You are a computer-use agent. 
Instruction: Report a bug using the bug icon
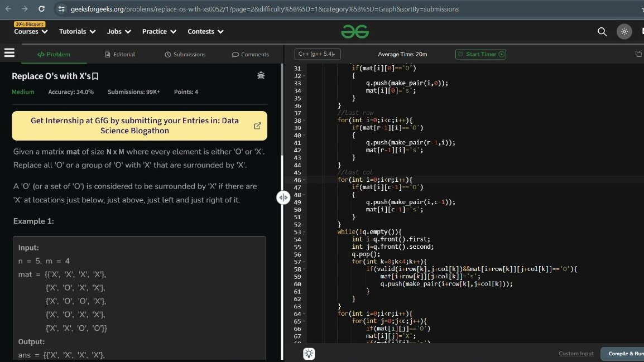coord(261,75)
